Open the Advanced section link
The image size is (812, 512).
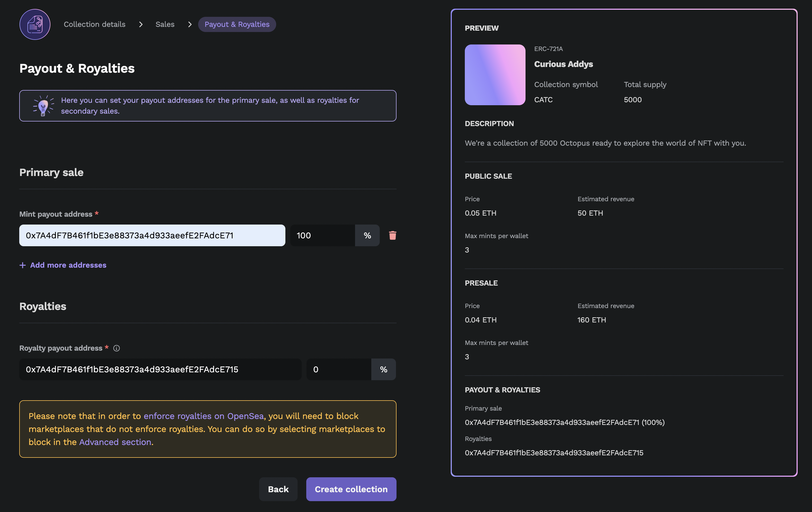pos(115,442)
